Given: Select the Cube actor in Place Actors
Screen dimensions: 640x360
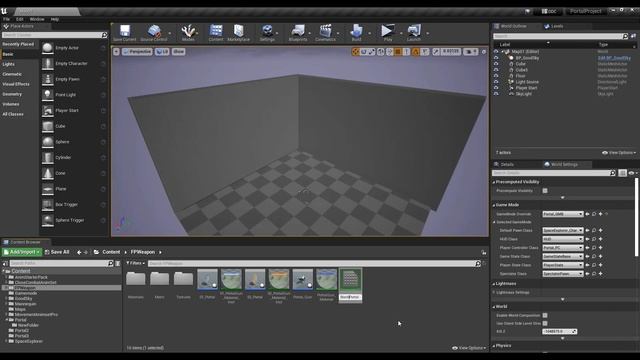Looking at the screenshot, I should pyautogui.click(x=73, y=127).
